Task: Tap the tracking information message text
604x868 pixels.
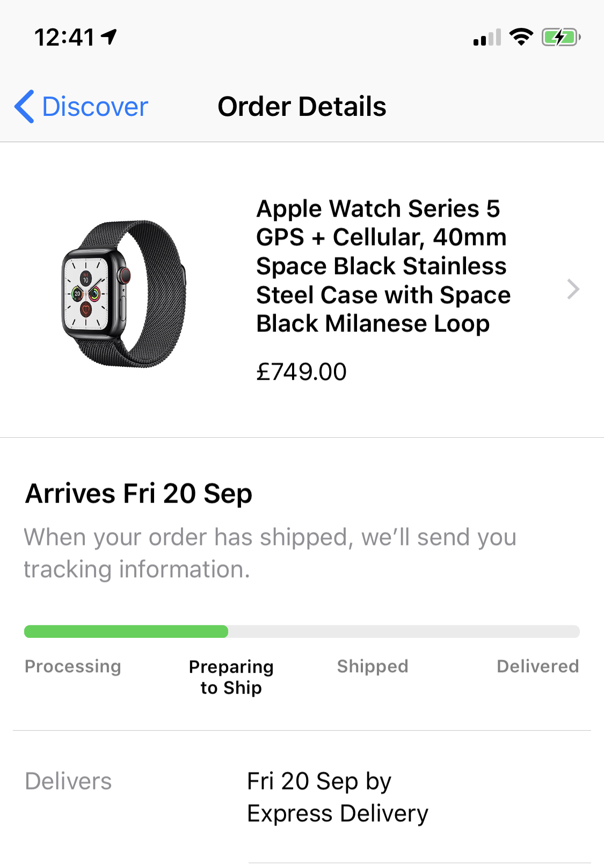Action: 270,553
